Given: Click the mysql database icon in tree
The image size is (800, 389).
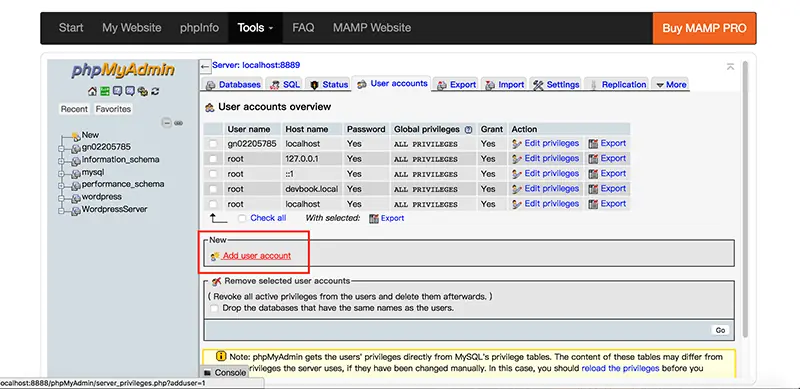Looking at the screenshot, I should click(76, 174).
